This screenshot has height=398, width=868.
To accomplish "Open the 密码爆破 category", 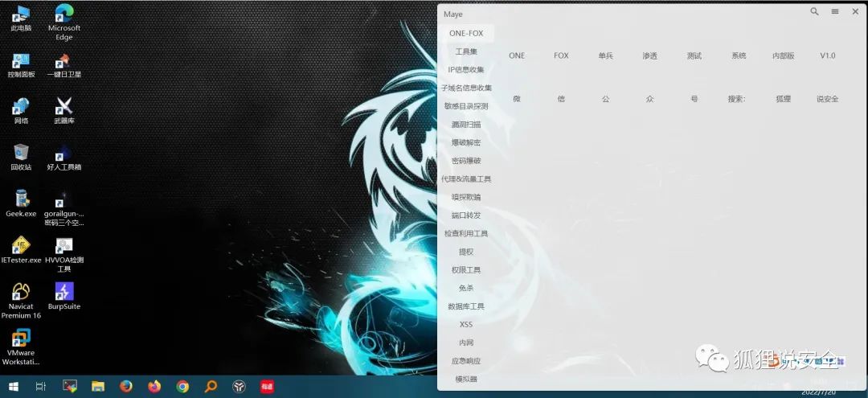I will 466,161.
